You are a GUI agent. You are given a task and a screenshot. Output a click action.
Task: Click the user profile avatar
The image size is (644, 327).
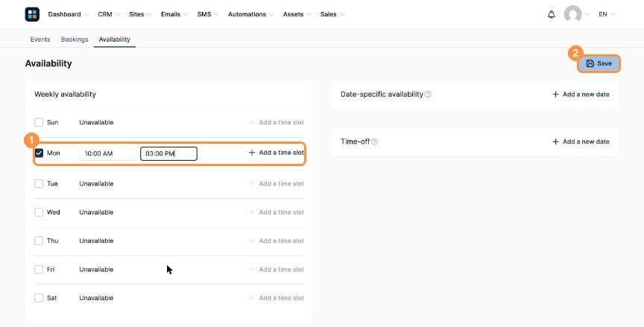pos(572,14)
